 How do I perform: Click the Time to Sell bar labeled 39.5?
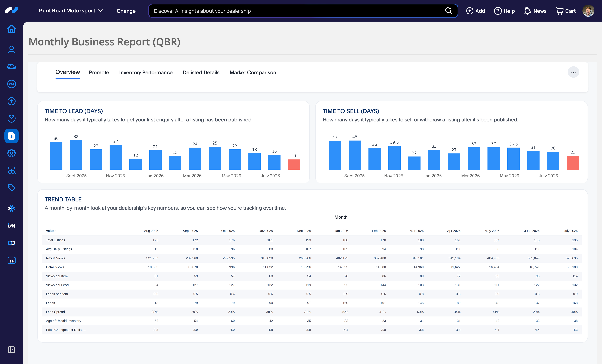coord(394,158)
